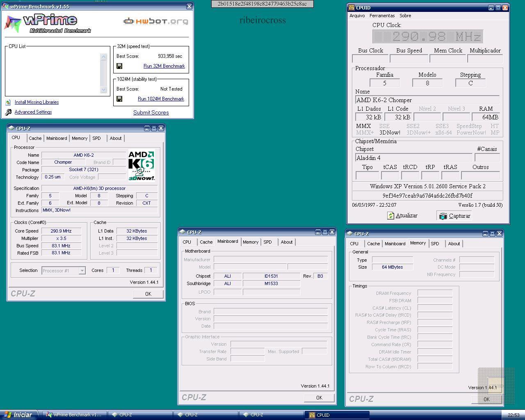Open Advanced Settings link
This screenshot has height=420, width=525.
click(33, 112)
